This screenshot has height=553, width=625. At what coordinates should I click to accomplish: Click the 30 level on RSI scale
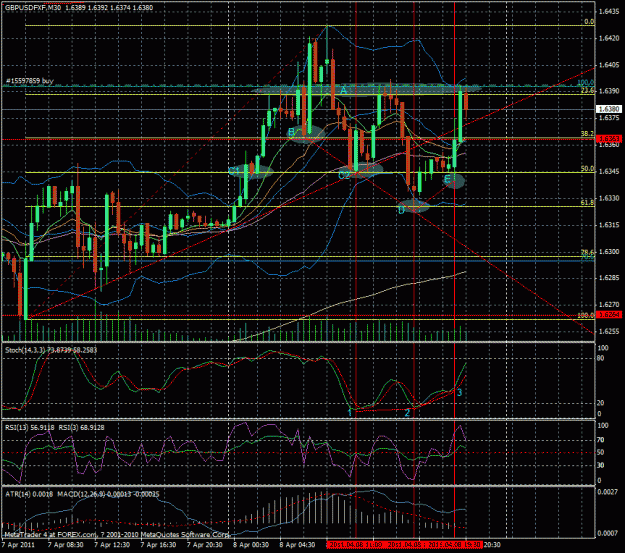[601, 465]
